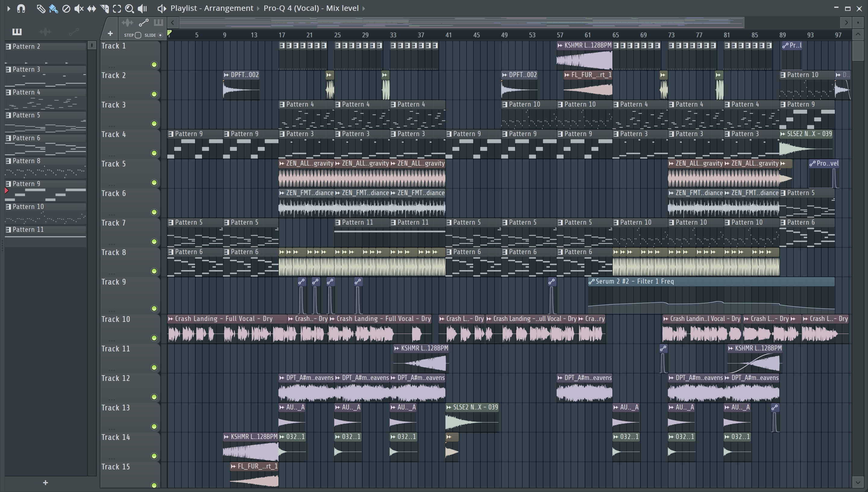Mute Track 10 using its green light
This screenshot has width=868, height=492.
coord(154,338)
